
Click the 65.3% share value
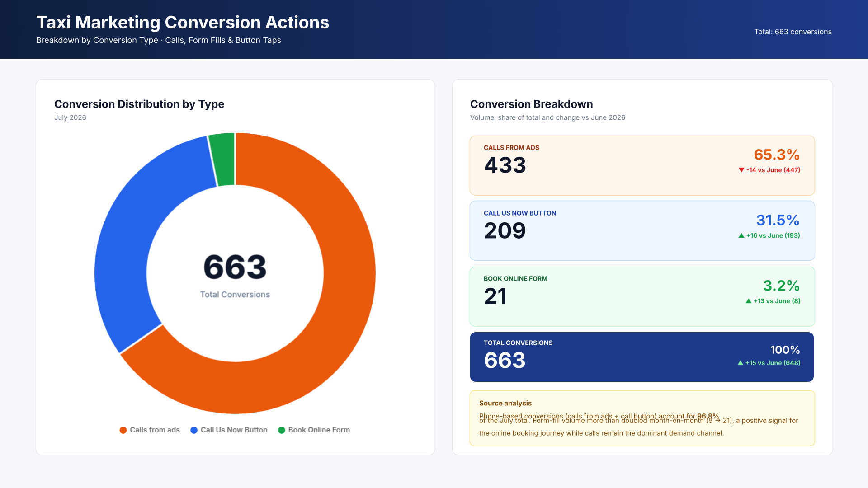tap(777, 155)
